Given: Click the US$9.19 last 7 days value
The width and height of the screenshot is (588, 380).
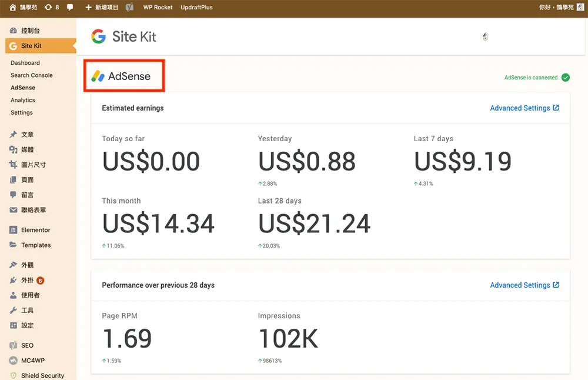Looking at the screenshot, I should pyautogui.click(x=463, y=161).
